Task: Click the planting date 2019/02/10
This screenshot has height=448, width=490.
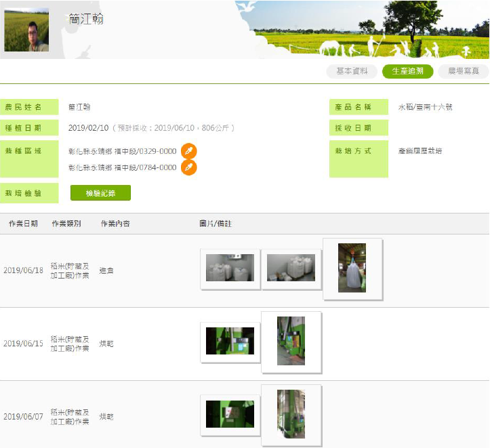Action: pos(88,128)
